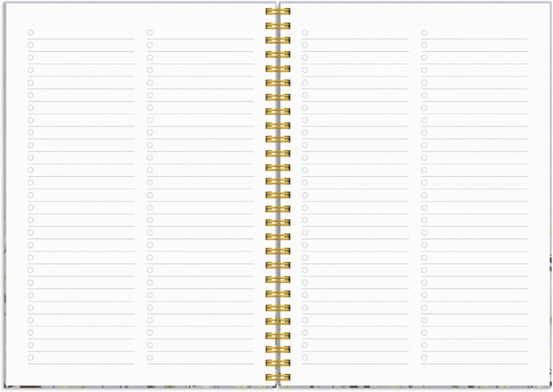Tick bottom circle in right page's last column

point(424,357)
